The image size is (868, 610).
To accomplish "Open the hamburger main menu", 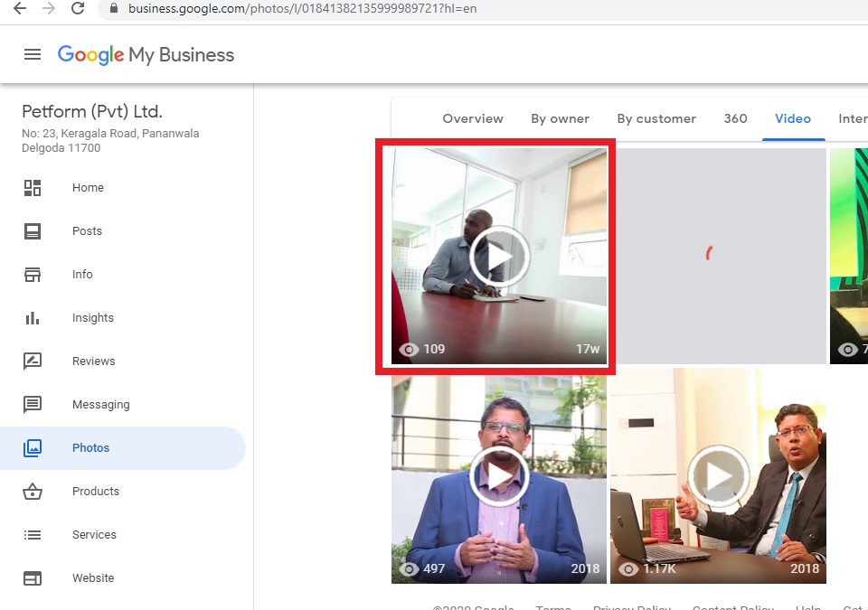I will coord(33,54).
